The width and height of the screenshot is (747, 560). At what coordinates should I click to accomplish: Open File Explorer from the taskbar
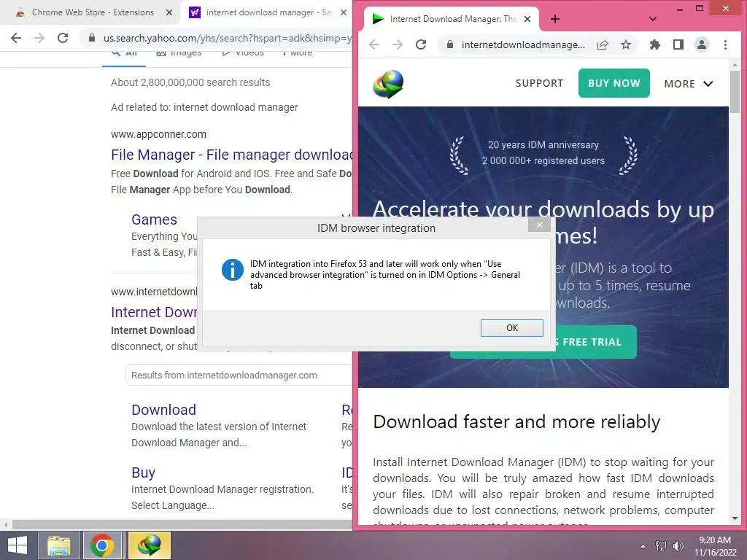point(58,545)
